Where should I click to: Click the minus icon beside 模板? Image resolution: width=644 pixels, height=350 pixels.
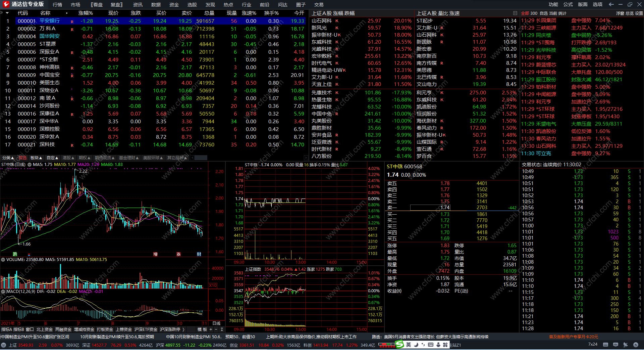[x=216, y=330]
